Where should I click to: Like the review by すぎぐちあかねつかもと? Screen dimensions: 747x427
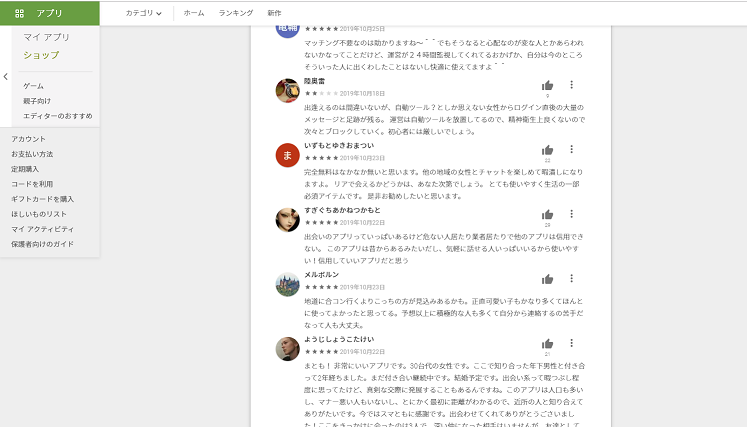click(x=547, y=214)
